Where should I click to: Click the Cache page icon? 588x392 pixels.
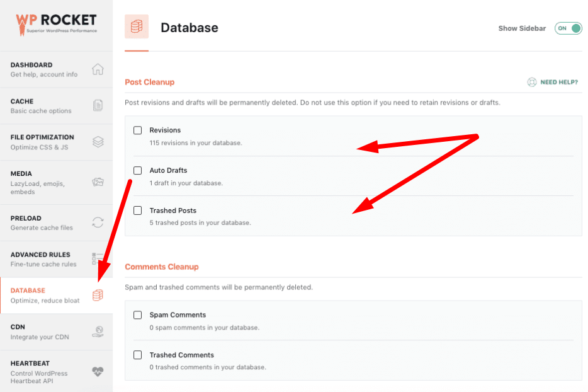(98, 105)
